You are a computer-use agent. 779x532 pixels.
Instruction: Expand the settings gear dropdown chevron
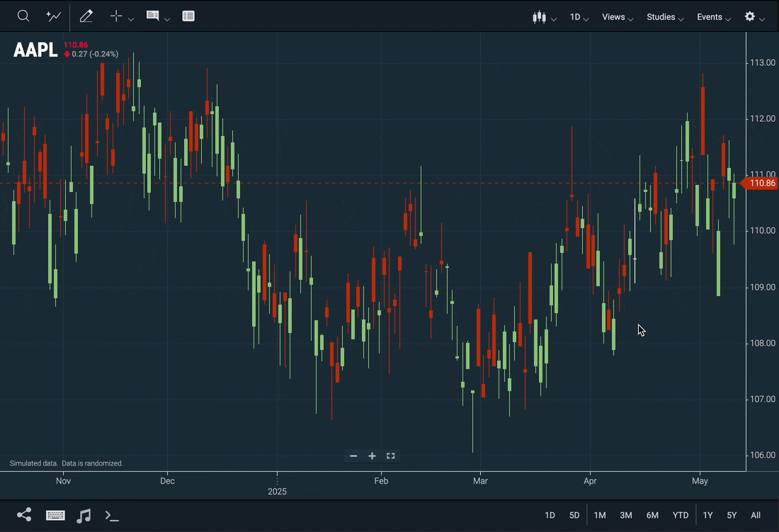[762, 19]
